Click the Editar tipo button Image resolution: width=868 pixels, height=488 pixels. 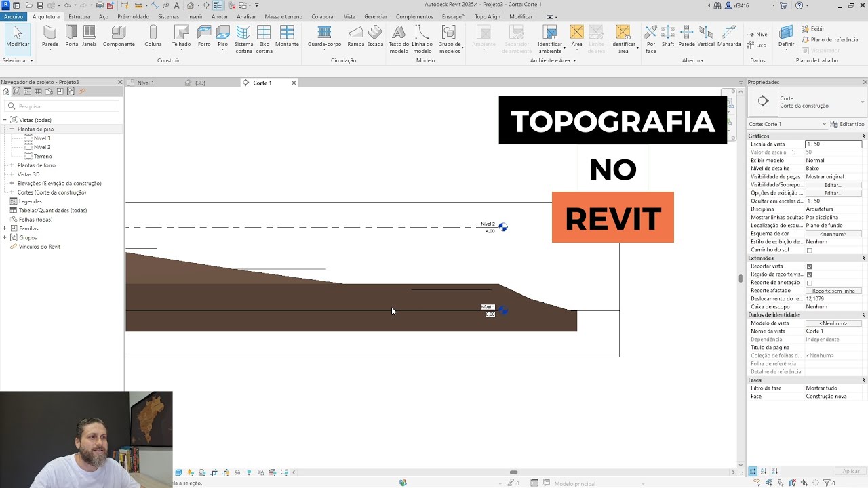coord(847,124)
